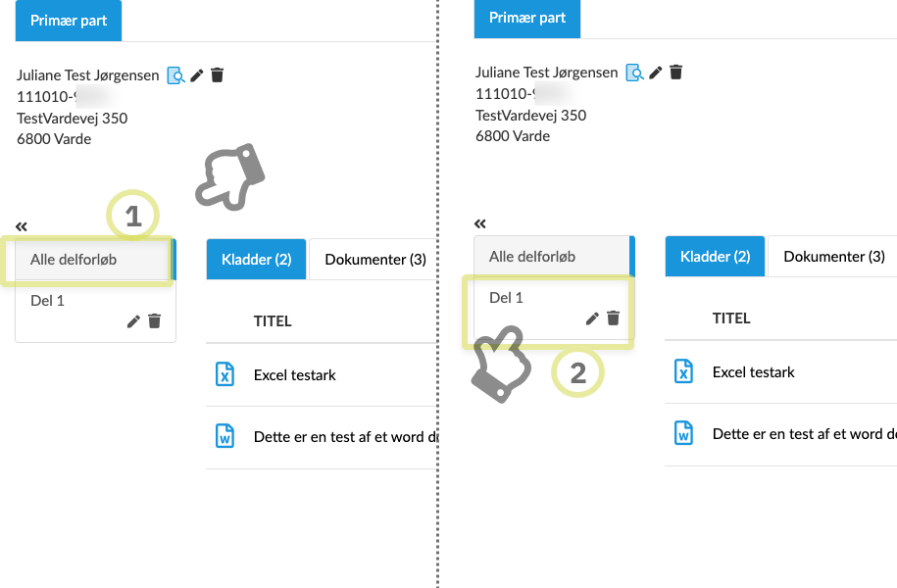Switch to right Dokumenter (3) tab
The width and height of the screenshot is (897, 588).
pyautogui.click(x=834, y=257)
